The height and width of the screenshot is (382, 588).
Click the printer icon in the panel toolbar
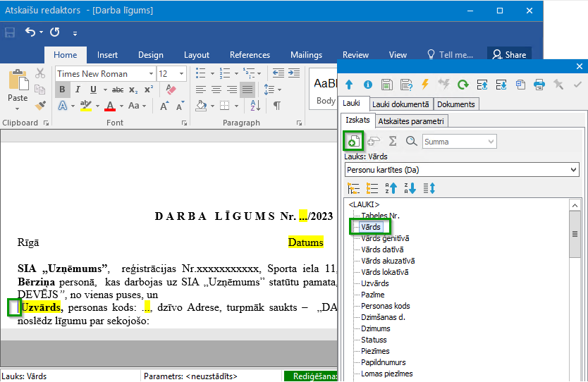pos(539,85)
